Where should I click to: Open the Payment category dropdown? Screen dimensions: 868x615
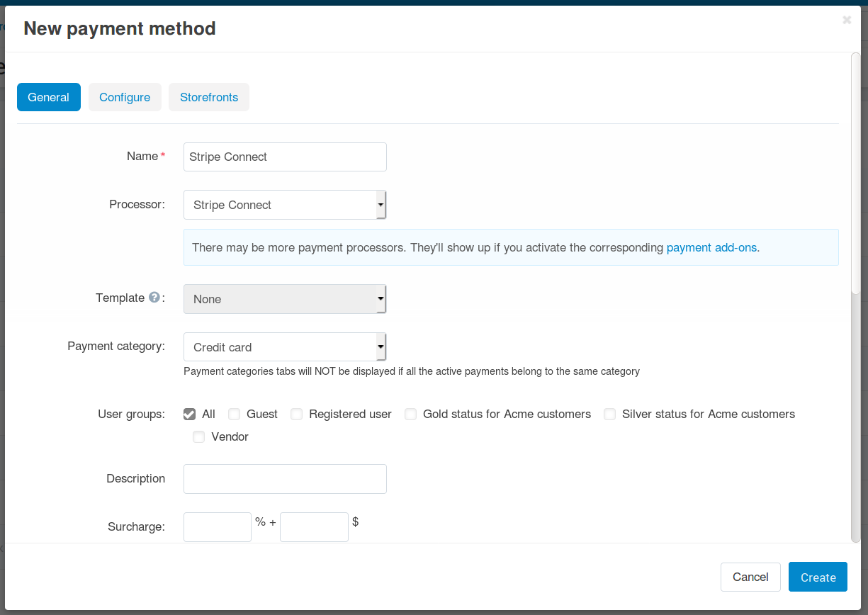(x=285, y=347)
